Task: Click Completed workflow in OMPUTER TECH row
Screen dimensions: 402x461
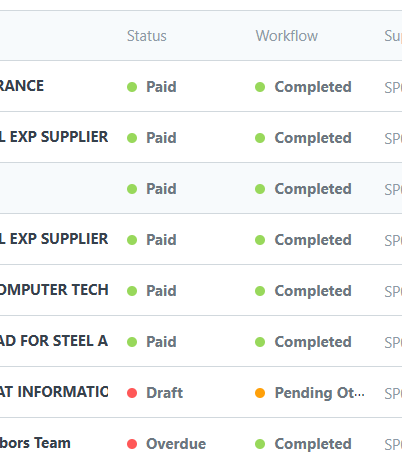Action: coord(313,291)
